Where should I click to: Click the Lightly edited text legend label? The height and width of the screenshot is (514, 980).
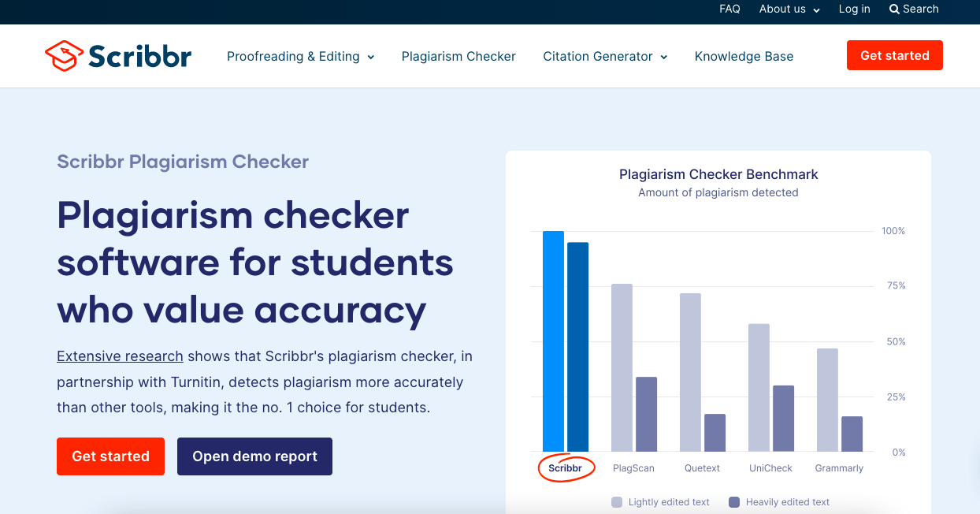(x=669, y=502)
